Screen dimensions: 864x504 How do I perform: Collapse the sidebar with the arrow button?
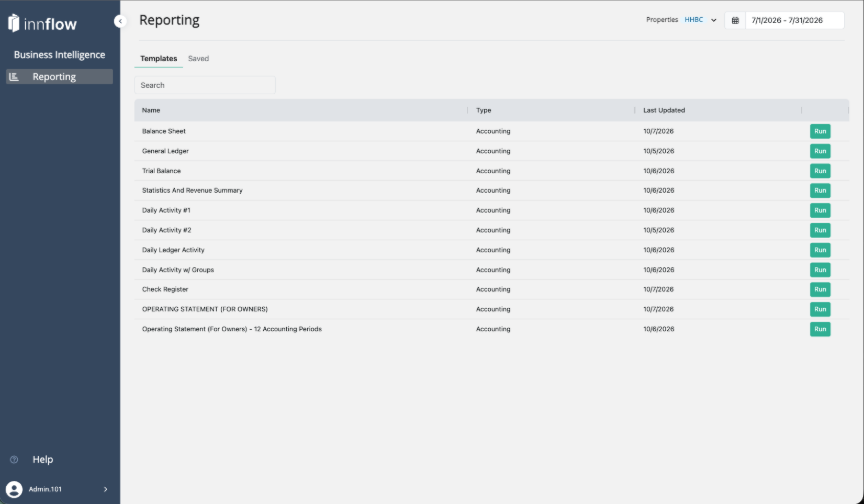click(120, 21)
